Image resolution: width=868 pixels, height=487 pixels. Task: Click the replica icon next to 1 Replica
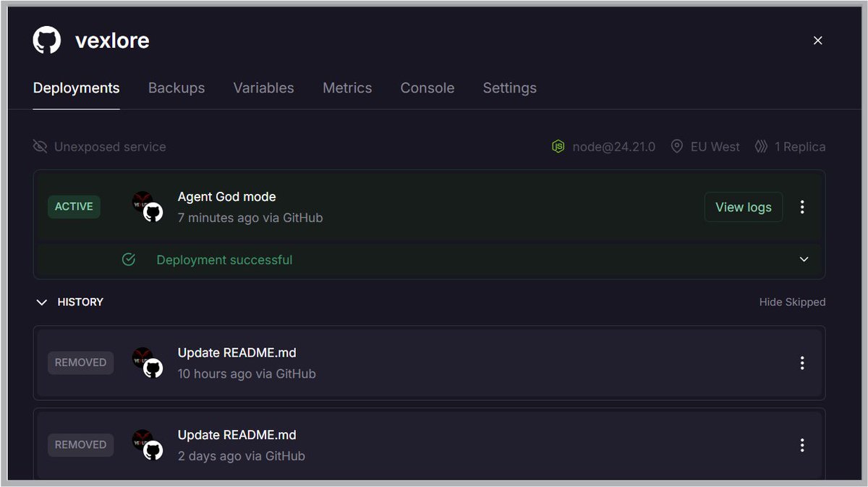[761, 147]
